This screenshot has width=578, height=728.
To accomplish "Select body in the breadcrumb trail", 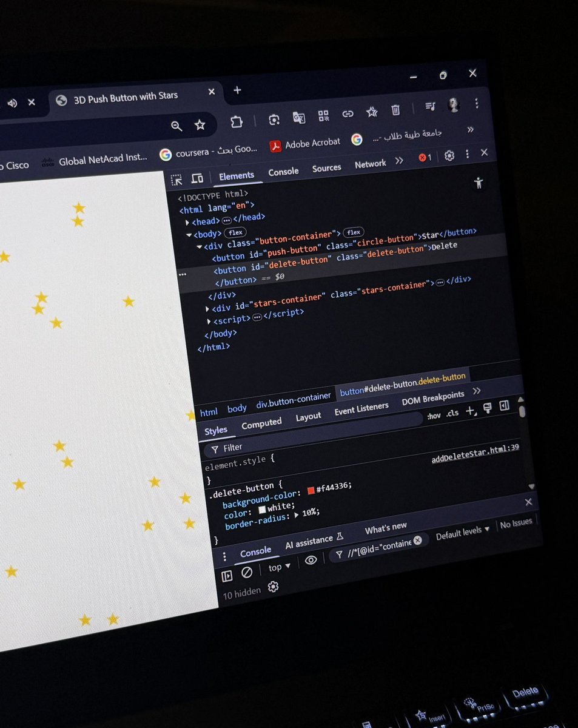I will [237, 408].
